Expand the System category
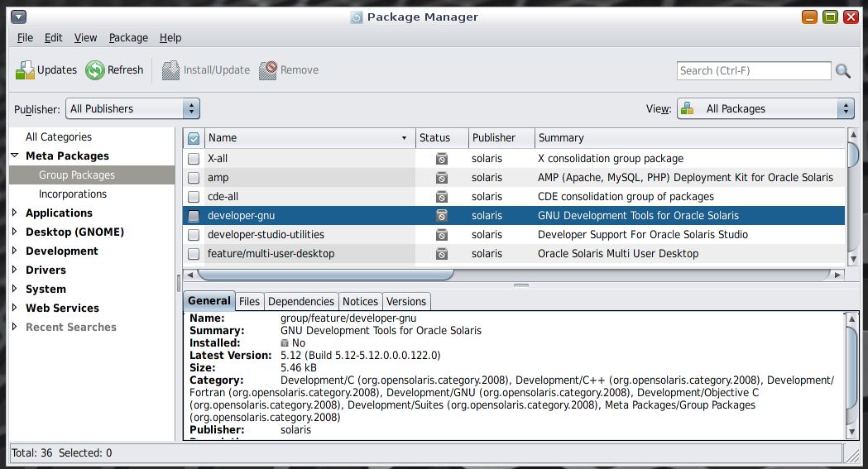 (x=15, y=288)
